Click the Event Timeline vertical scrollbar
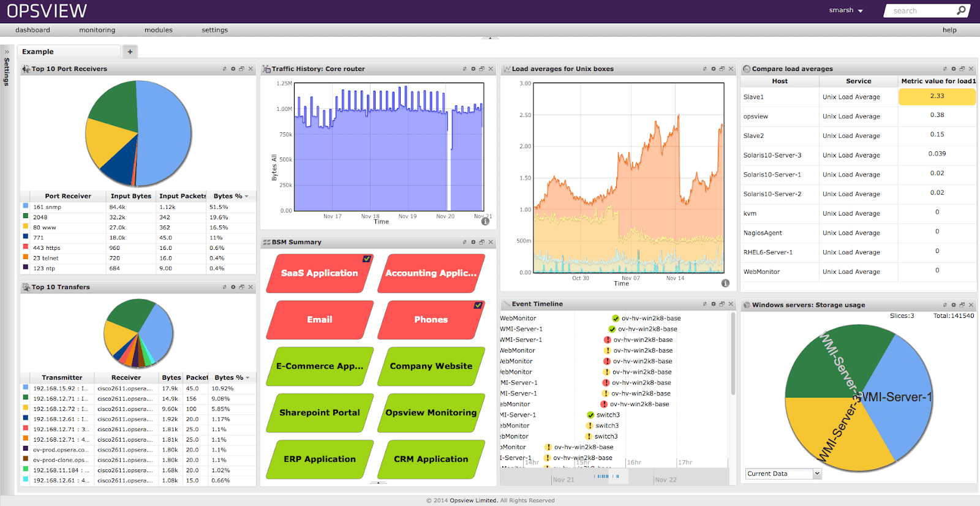This screenshot has height=506, width=980. (x=733, y=355)
